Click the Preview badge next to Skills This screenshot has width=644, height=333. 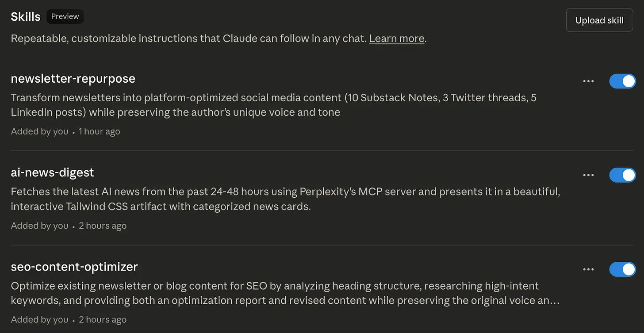(x=65, y=17)
